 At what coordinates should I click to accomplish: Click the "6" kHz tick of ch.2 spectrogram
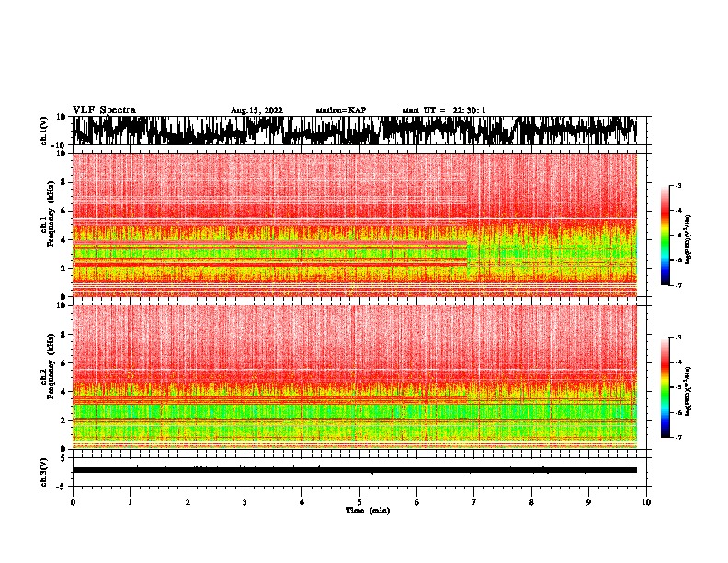tap(63, 363)
